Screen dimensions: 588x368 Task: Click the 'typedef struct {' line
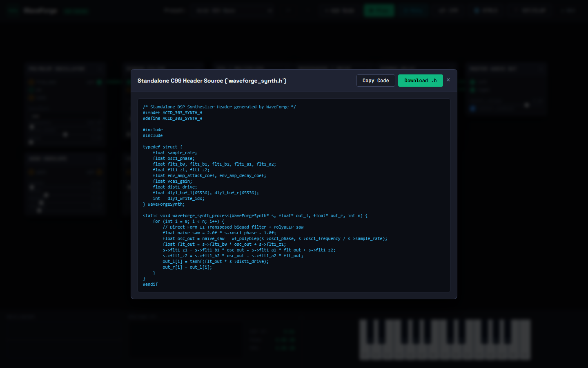point(163,147)
